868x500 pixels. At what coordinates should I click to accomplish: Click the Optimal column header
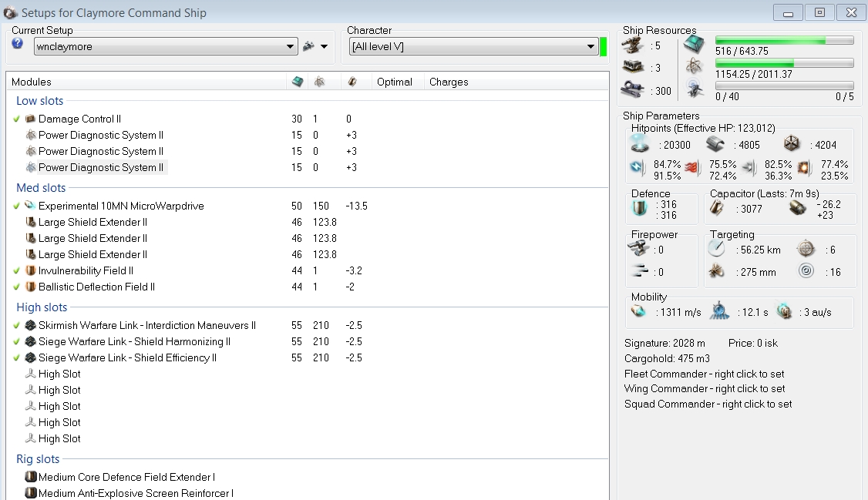pos(394,82)
